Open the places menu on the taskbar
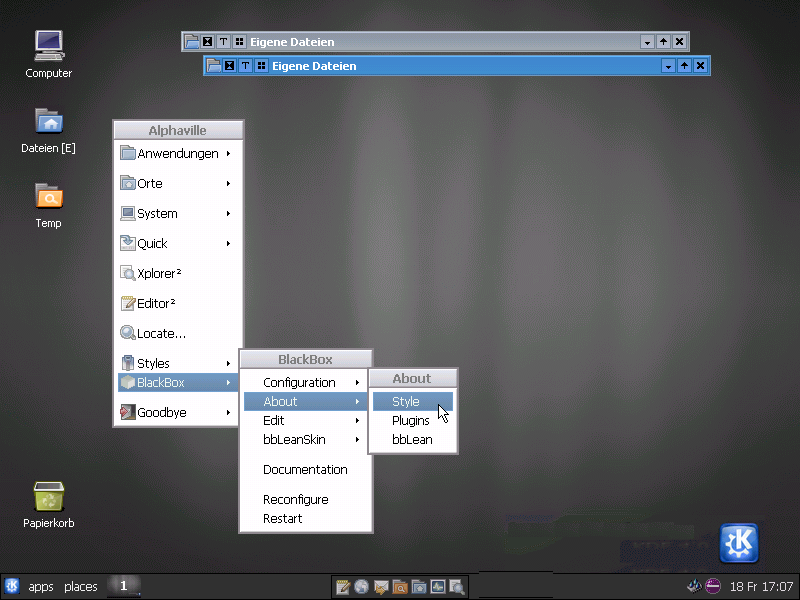Image resolution: width=800 pixels, height=600 pixels. point(81,587)
